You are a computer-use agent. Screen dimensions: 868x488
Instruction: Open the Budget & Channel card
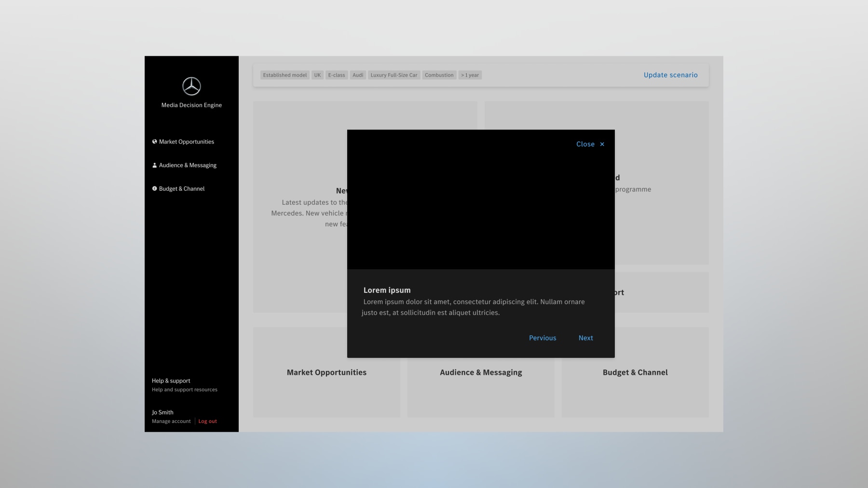pos(635,372)
